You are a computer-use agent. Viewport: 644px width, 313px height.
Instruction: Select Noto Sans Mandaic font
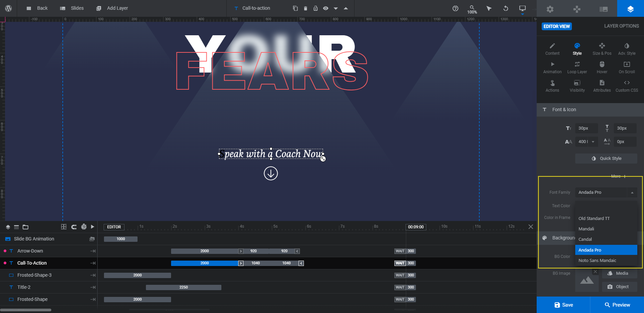tap(606, 260)
